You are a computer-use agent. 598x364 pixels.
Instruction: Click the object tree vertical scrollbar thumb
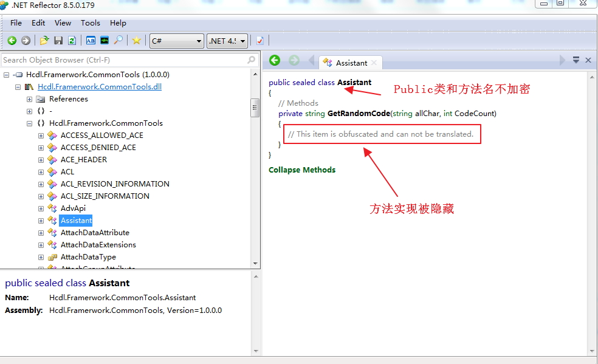255,108
